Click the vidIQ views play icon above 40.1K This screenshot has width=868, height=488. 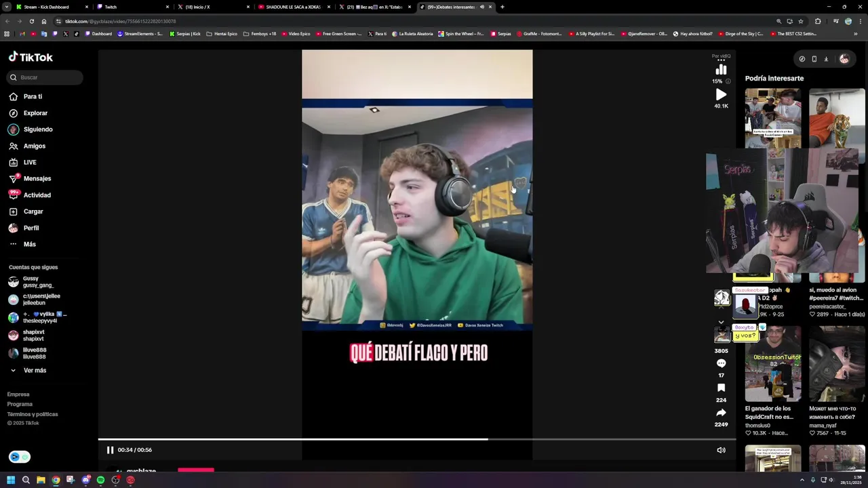[x=721, y=95]
